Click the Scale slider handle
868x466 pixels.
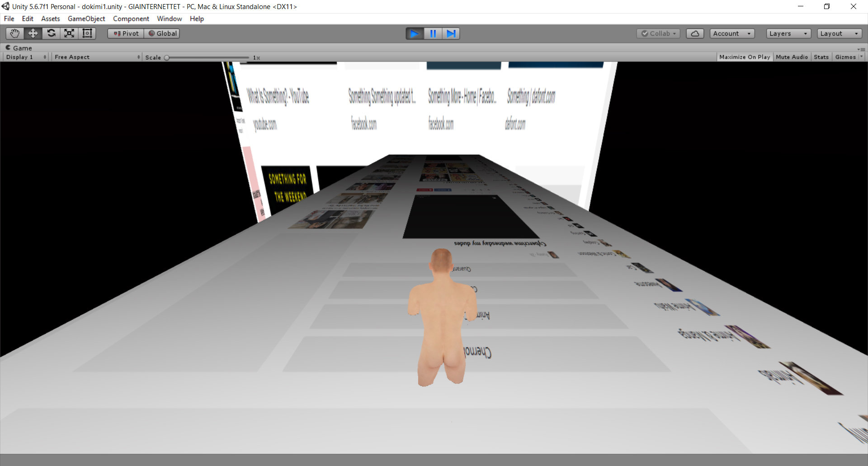(167, 57)
